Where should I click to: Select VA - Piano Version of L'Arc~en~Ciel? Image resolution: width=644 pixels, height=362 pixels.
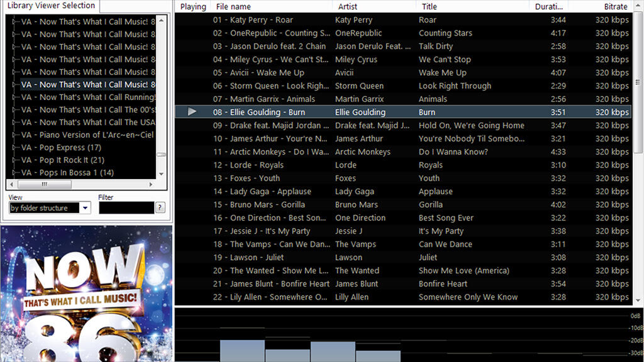coord(87,135)
